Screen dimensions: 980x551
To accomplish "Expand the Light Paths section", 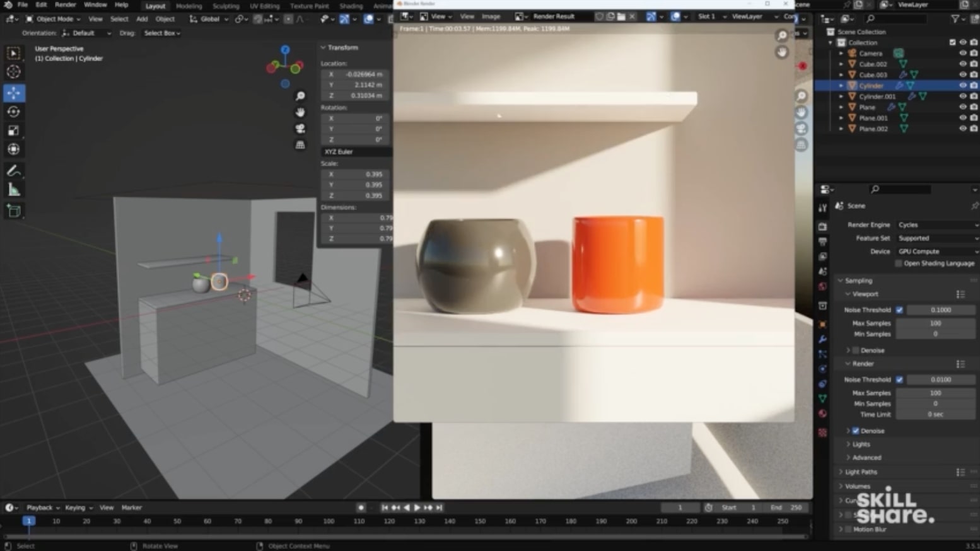I will (861, 472).
